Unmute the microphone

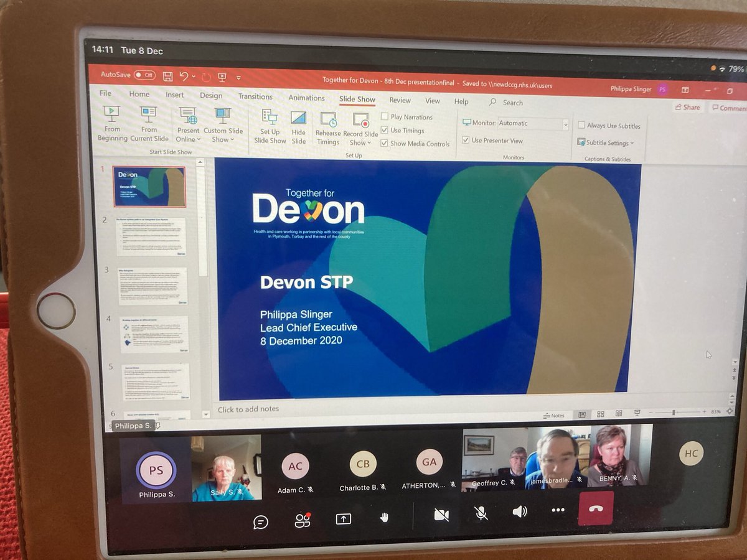pyautogui.click(x=481, y=513)
